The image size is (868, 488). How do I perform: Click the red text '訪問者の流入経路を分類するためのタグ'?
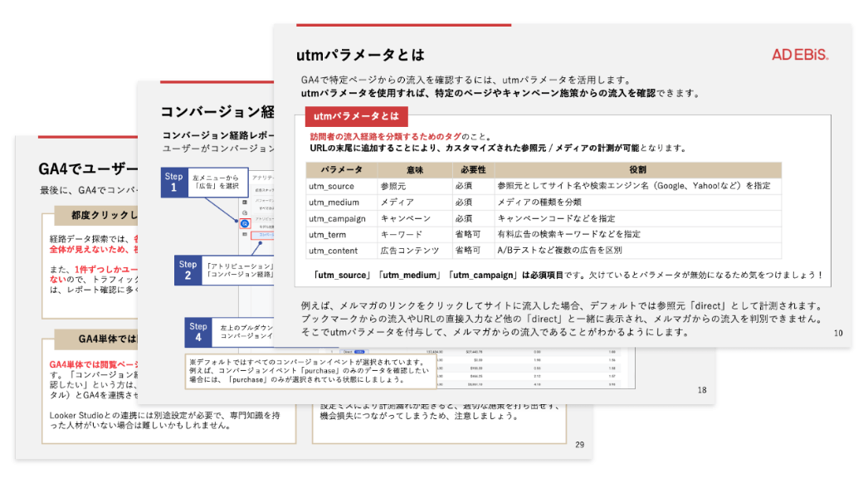point(385,136)
